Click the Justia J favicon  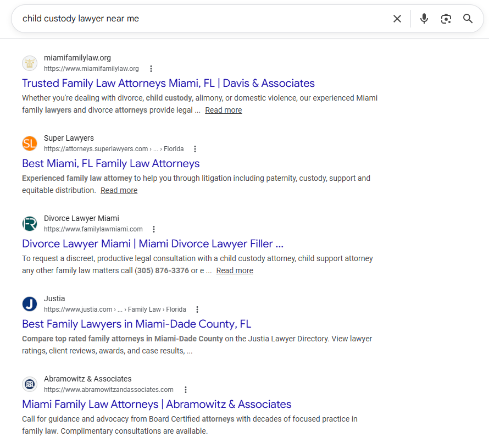tap(29, 303)
